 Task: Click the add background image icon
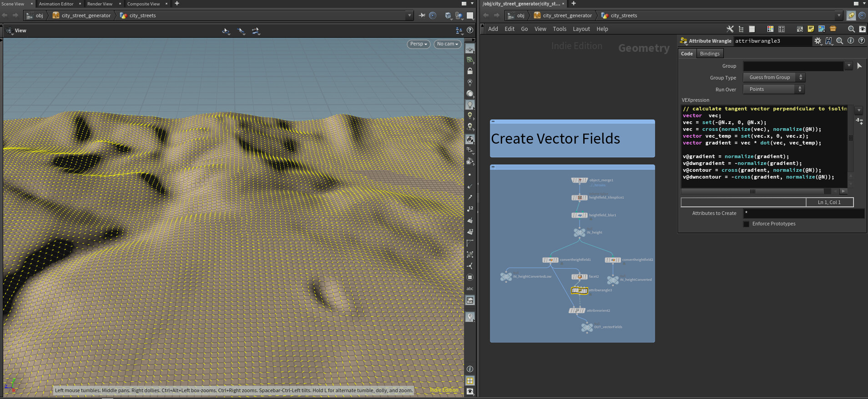click(822, 29)
